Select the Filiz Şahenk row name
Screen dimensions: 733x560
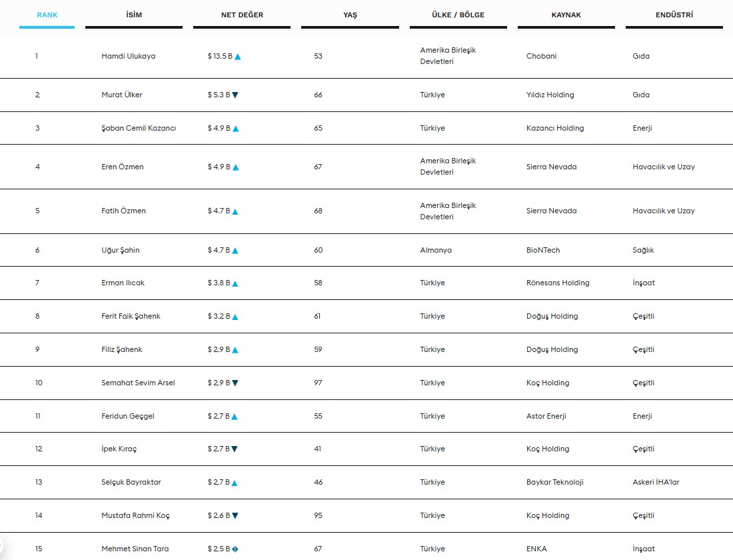pyautogui.click(x=121, y=349)
